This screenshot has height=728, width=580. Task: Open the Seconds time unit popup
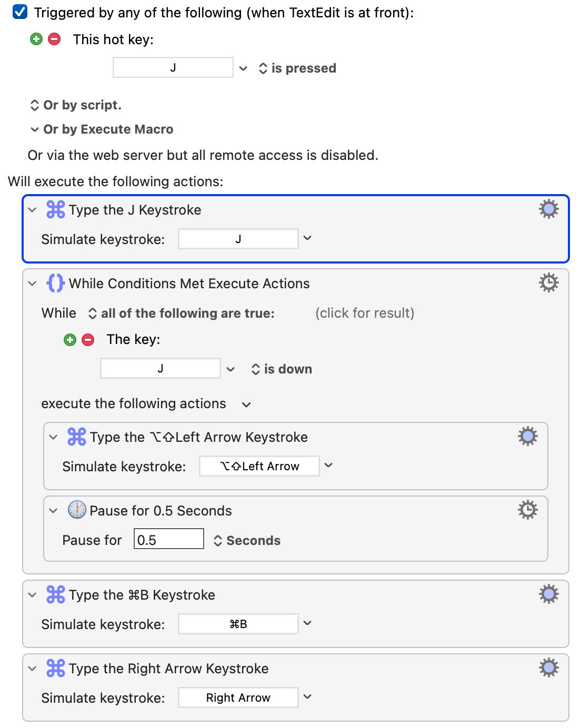coord(247,541)
